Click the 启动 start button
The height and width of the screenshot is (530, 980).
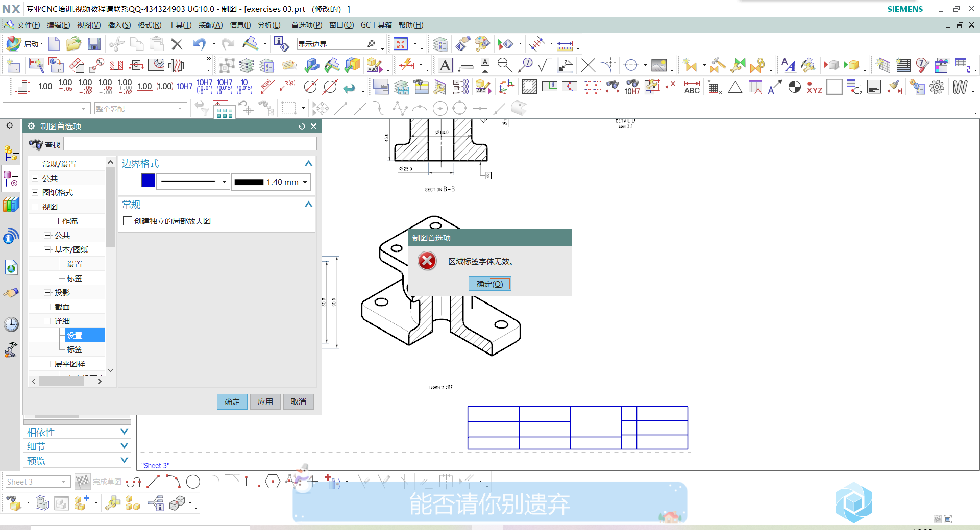coord(25,44)
